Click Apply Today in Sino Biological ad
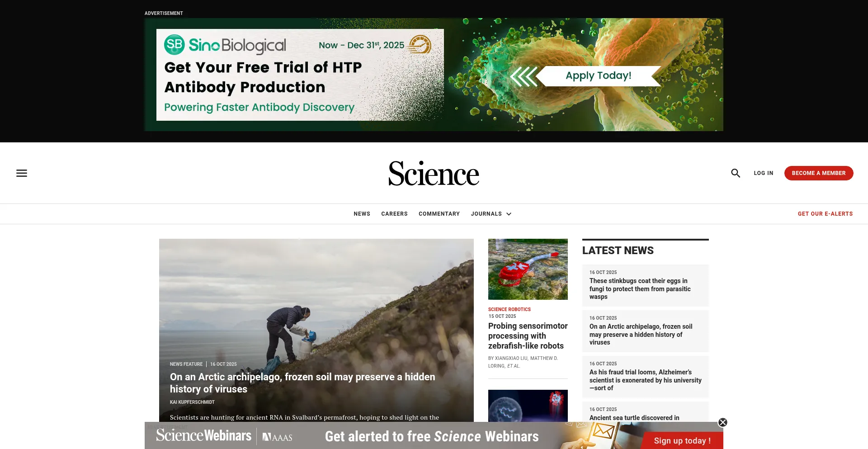Screen dimensions: 868x449 598,76
